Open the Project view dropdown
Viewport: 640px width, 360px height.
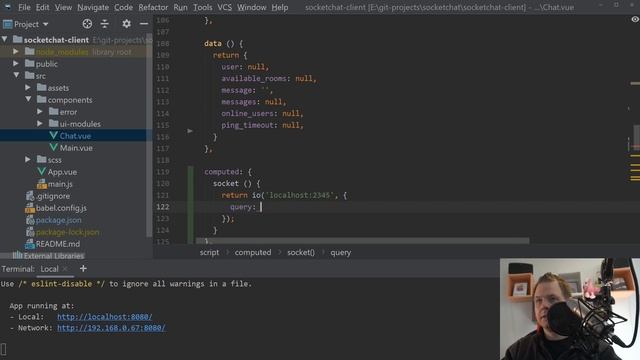pyautogui.click(x=26, y=24)
